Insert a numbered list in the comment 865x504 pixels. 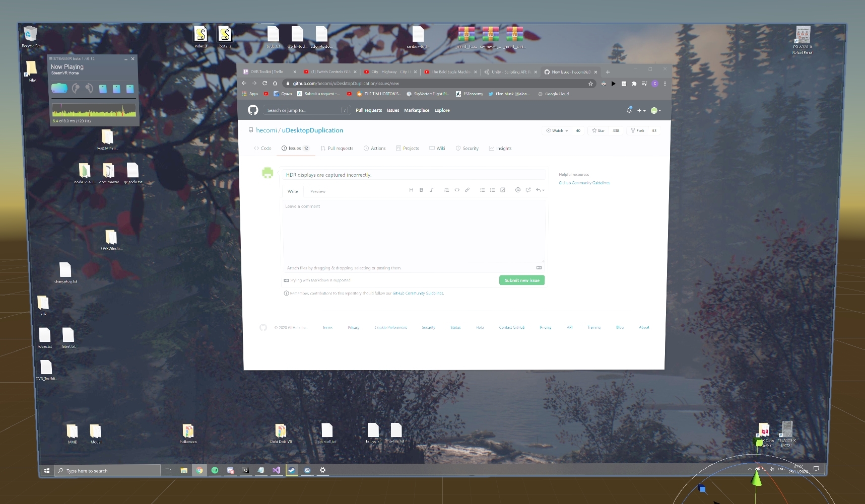click(x=492, y=190)
